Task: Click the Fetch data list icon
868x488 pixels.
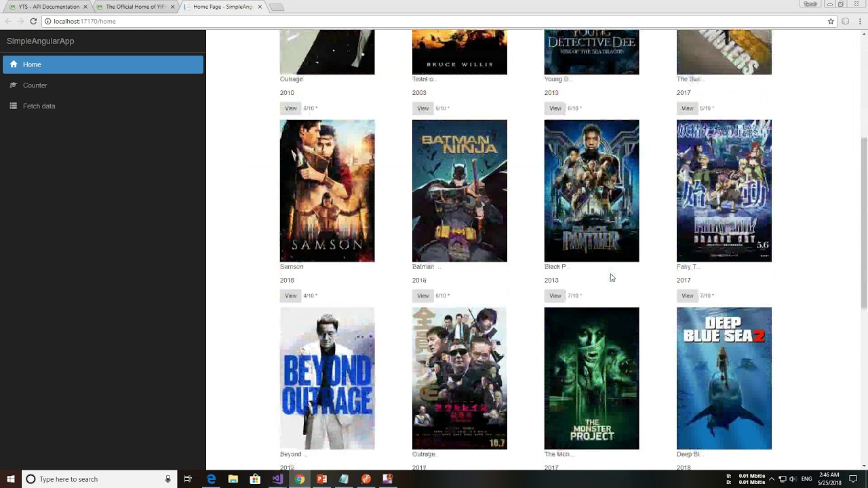Action: pyautogui.click(x=13, y=106)
